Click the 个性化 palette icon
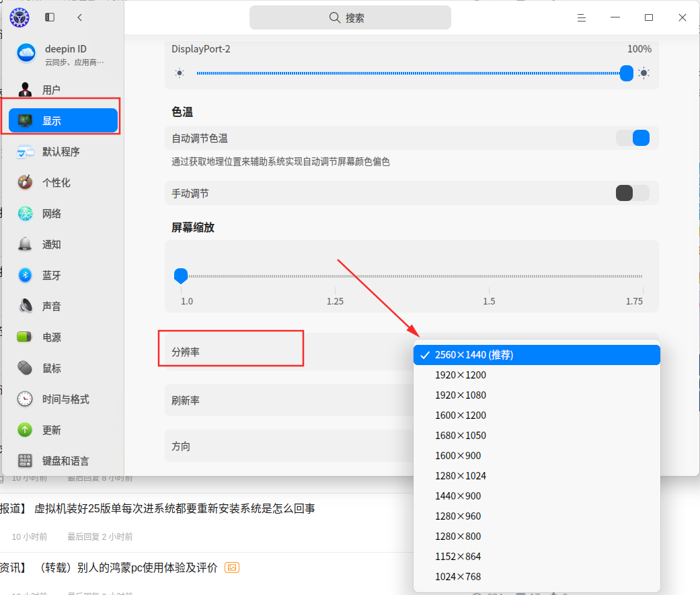The image size is (700, 595). [25, 183]
